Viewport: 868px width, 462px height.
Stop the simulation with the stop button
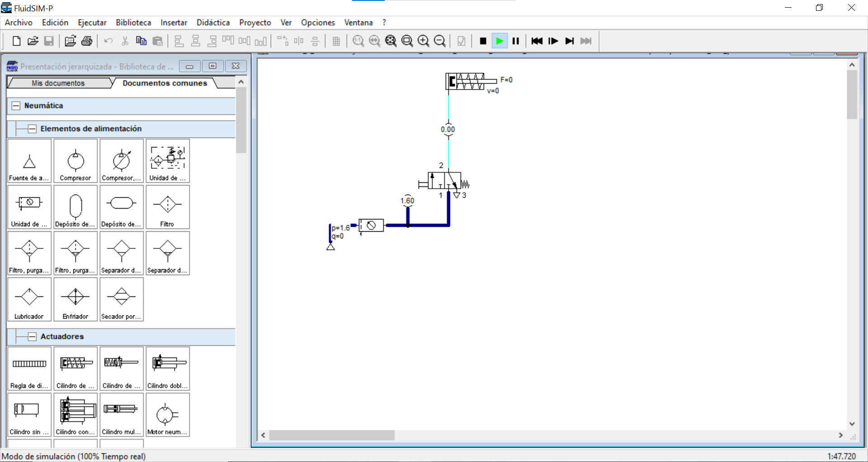[483, 41]
